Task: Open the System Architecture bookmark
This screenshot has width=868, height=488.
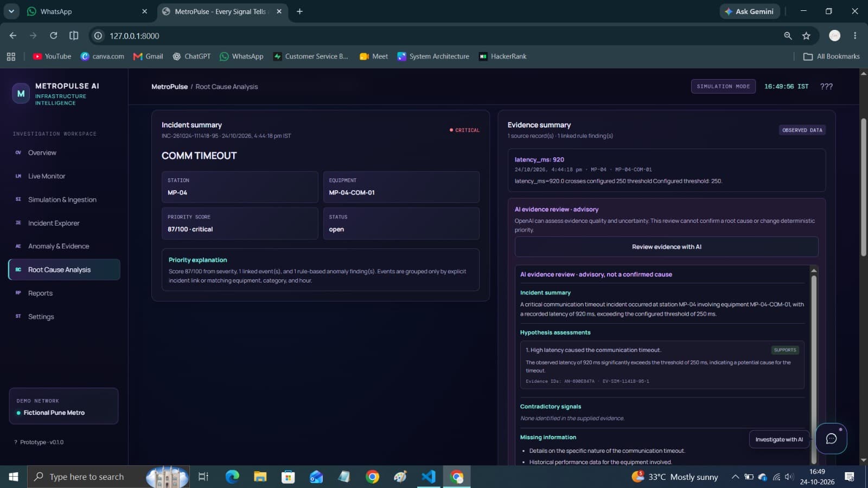Action: pyautogui.click(x=433, y=56)
